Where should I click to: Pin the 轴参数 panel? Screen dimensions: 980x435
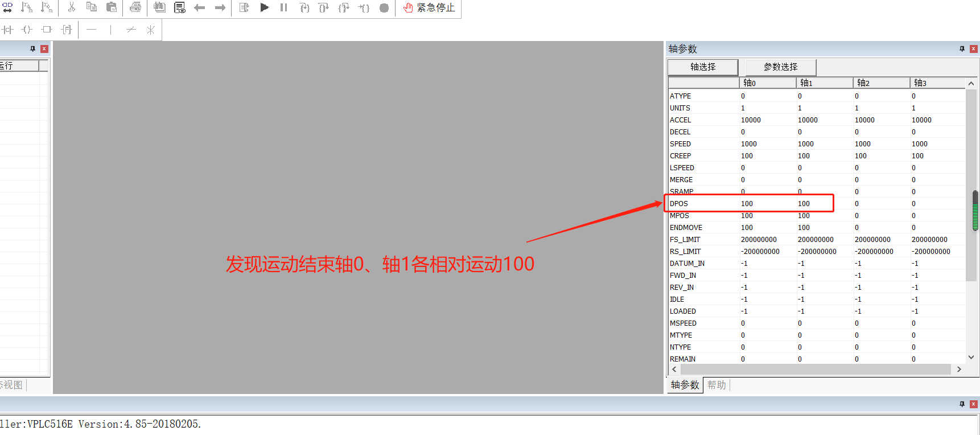[962, 49]
